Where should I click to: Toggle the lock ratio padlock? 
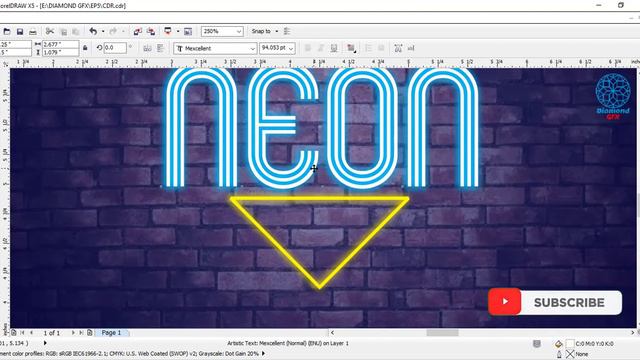point(85,48)
